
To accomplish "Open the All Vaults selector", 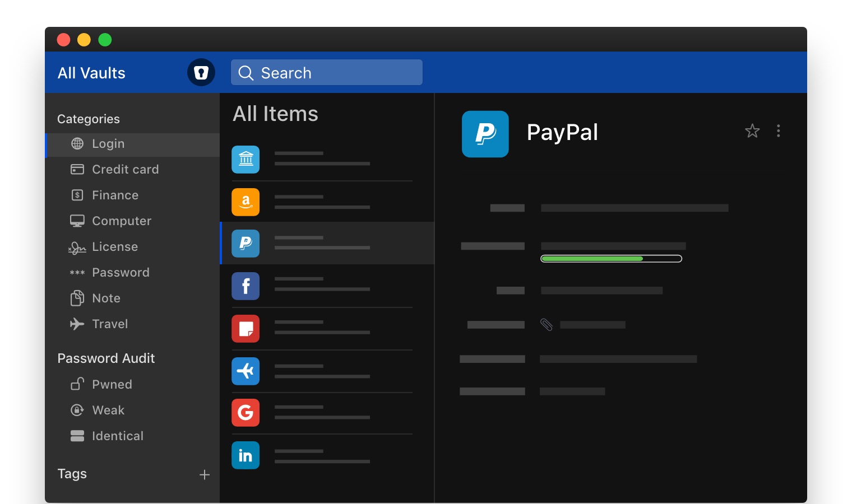I will pos(91,73).
